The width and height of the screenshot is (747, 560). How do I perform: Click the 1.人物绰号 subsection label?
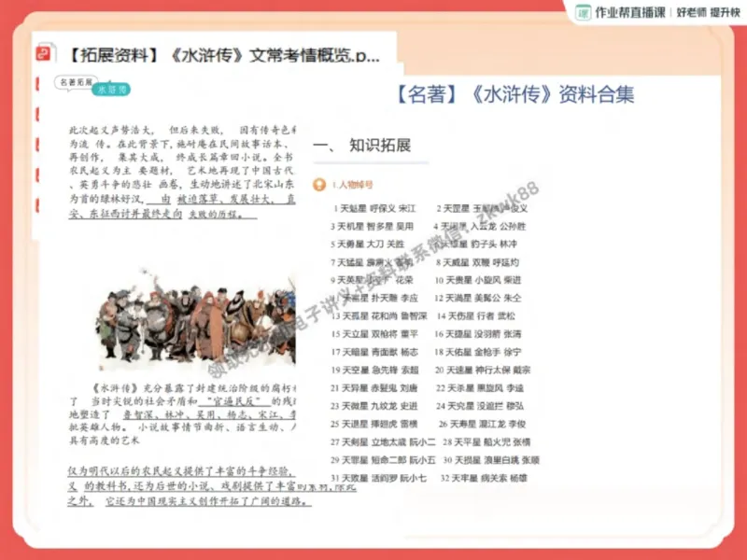tap(353, 185)
